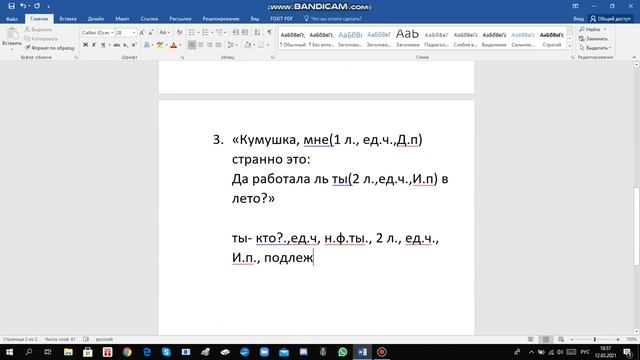
Task: Switch to the Вставка (Insert) tab
Action: 68,19
